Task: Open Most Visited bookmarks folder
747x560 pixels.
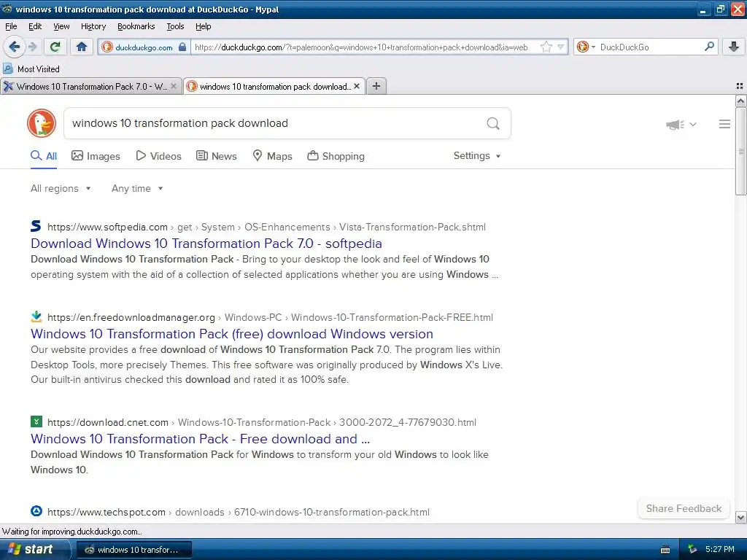Action: 31,69
